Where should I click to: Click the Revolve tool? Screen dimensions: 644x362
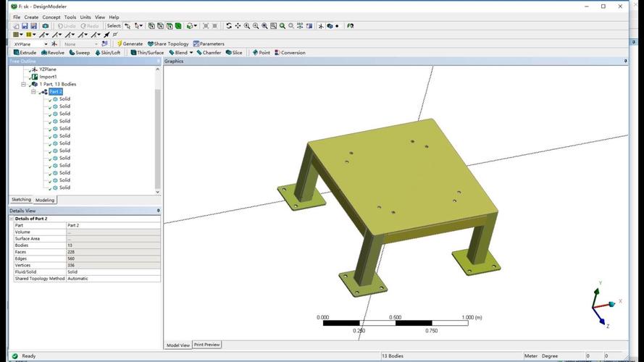click(53, 53)
